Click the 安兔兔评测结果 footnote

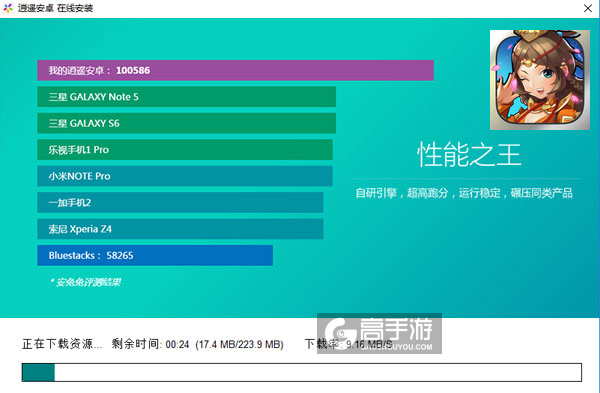85,282
